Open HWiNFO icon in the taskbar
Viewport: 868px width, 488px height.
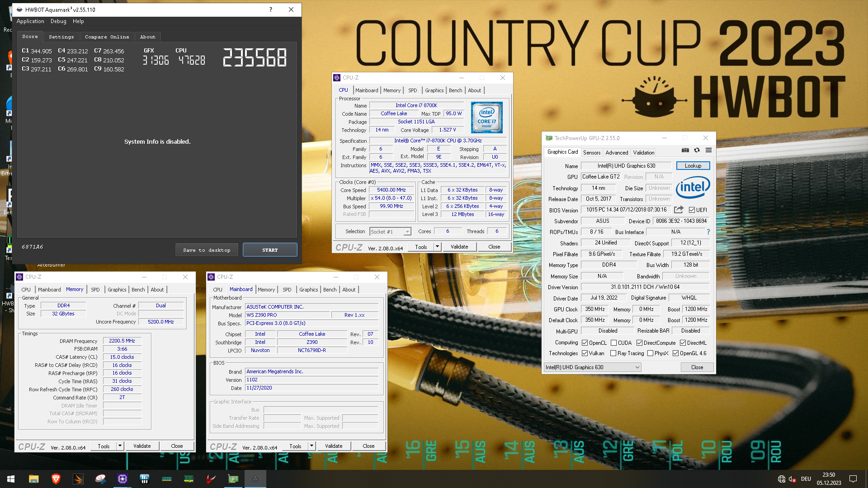pyautogui.click(x=144, y=479)
